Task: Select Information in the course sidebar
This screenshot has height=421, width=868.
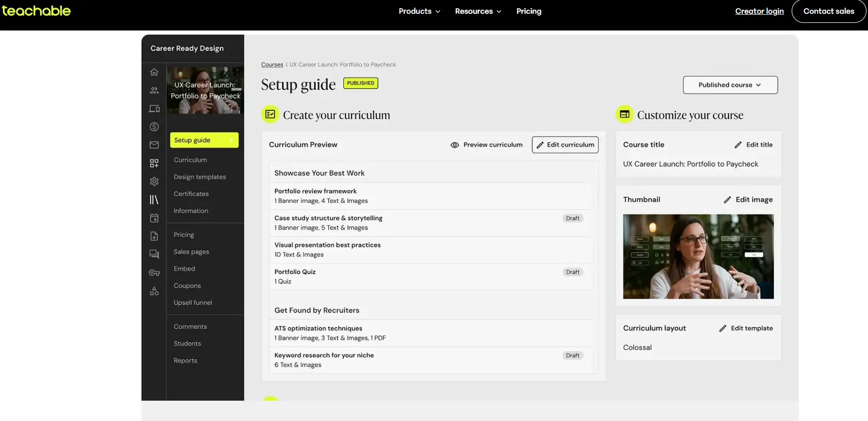Action: pos(191,211)
